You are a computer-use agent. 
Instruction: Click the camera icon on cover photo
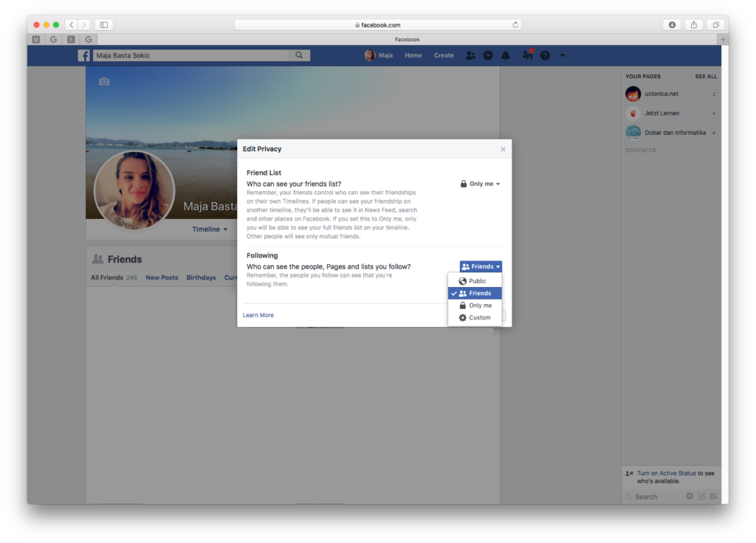(104, 82)
